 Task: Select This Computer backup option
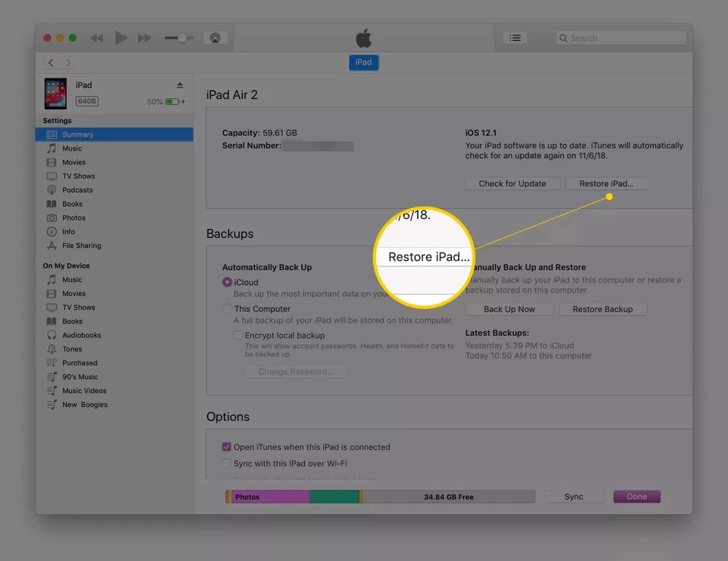click(x=227, y=309)
